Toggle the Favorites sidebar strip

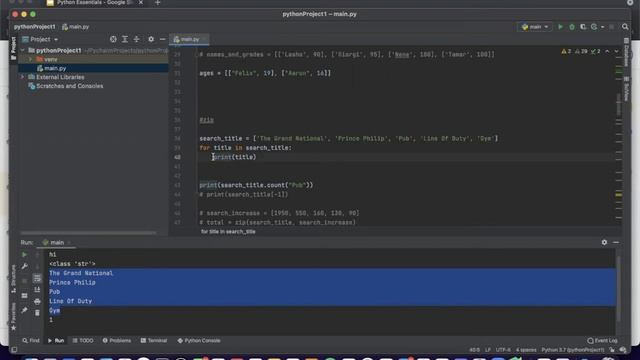13,317
